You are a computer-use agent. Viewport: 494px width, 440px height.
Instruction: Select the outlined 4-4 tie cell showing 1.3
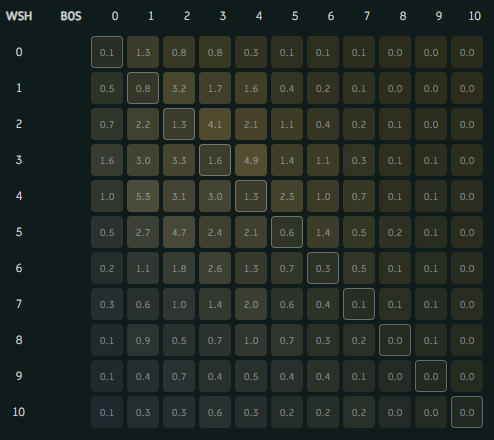(251, 196)
